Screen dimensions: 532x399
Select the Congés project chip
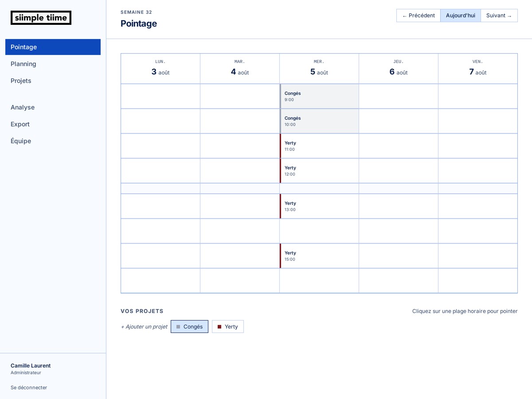(x=189, y=327)
